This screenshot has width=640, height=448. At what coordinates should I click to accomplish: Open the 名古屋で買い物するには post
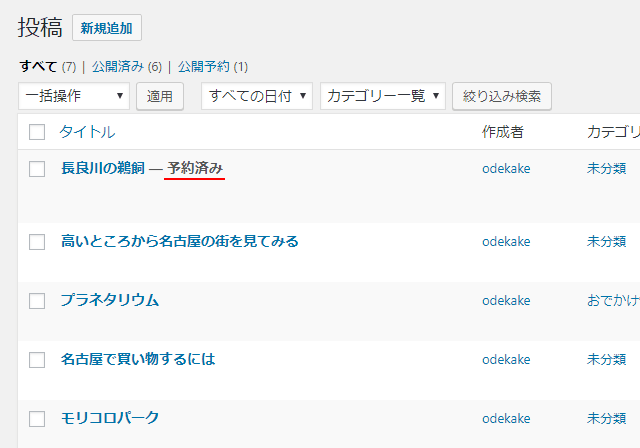click(138, 359)
